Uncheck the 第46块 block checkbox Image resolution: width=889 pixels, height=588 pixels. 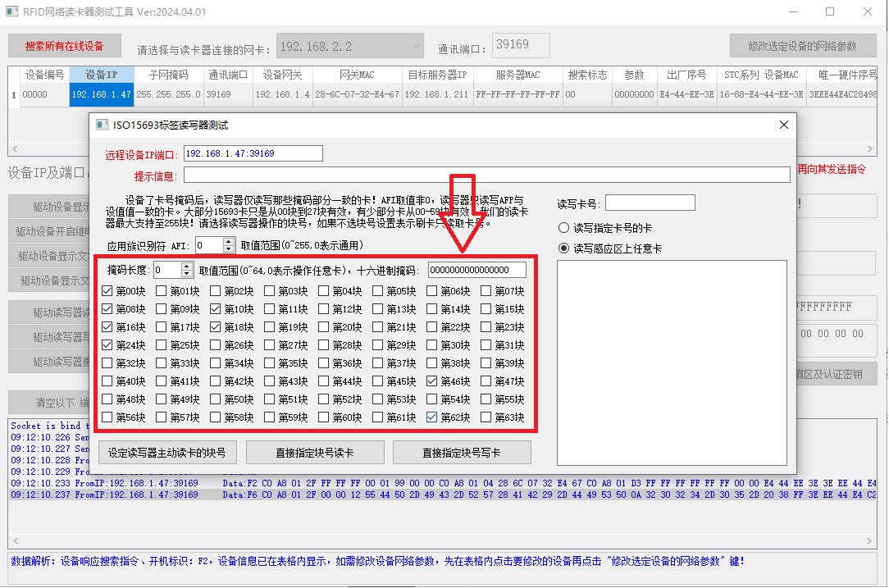(x=432, y=381)
